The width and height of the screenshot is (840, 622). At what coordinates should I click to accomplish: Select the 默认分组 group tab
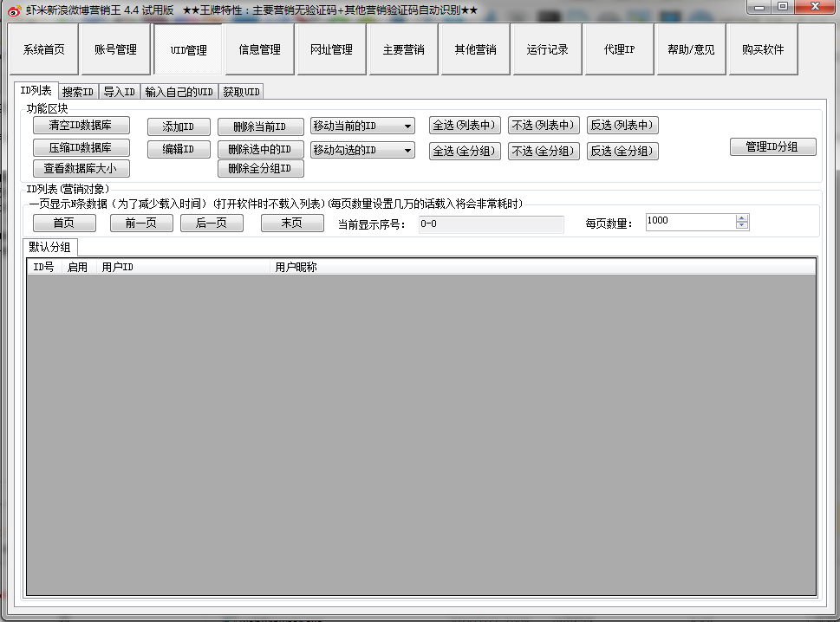pyautogui.click(x=50, y=247)
